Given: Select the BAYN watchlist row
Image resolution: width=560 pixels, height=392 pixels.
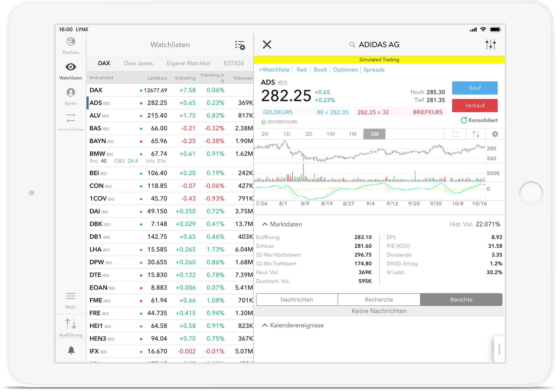Looking at the screenshot, I should click(x=170, y=141).
